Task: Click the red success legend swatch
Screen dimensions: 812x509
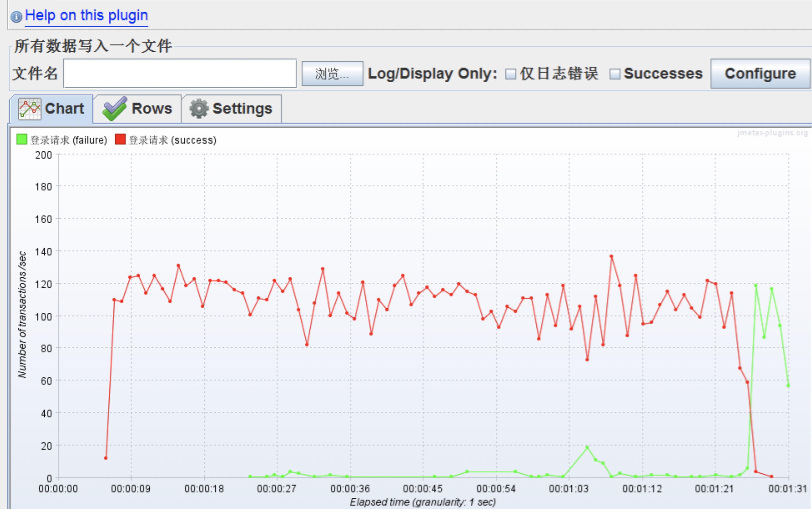Action: coord(120,139)
